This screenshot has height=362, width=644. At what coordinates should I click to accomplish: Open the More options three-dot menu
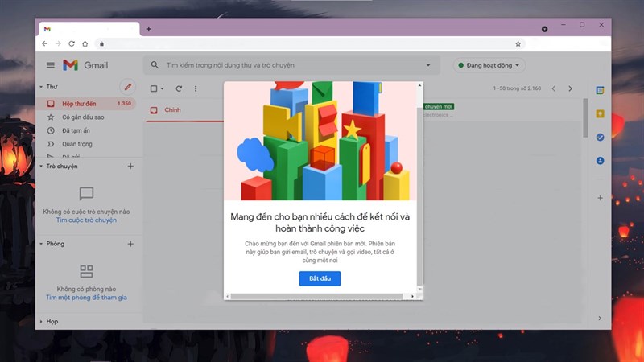pos(196,88)
